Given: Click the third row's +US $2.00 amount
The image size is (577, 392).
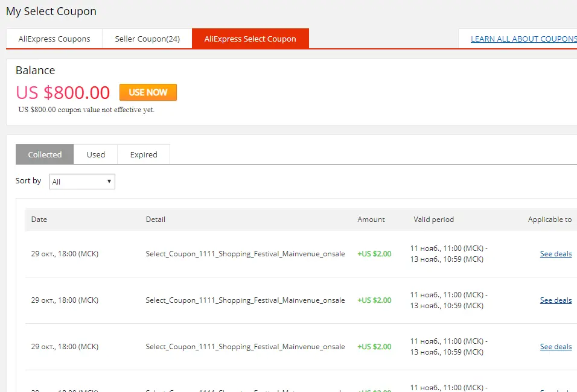Looking at the screenshot, I should point(374,346).
